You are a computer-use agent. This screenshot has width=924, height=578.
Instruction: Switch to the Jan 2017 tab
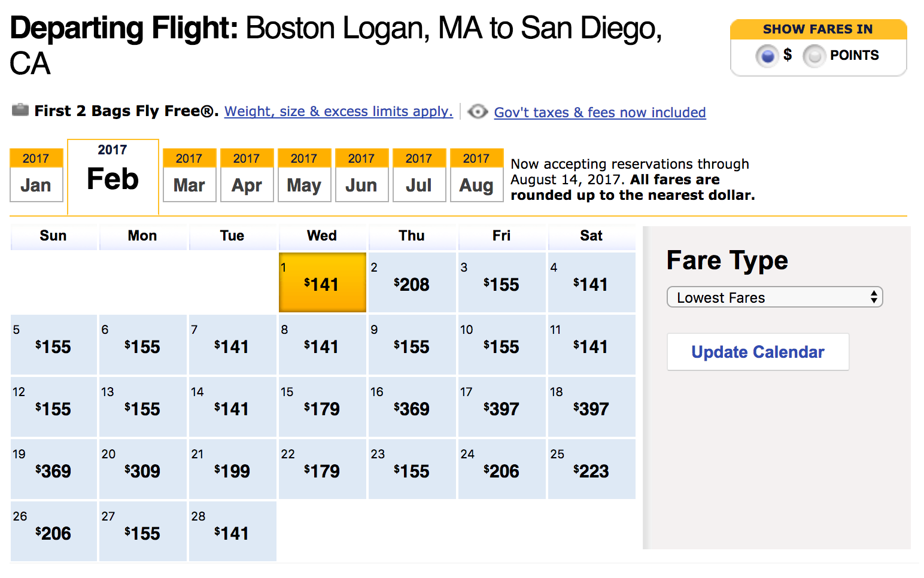37,175
